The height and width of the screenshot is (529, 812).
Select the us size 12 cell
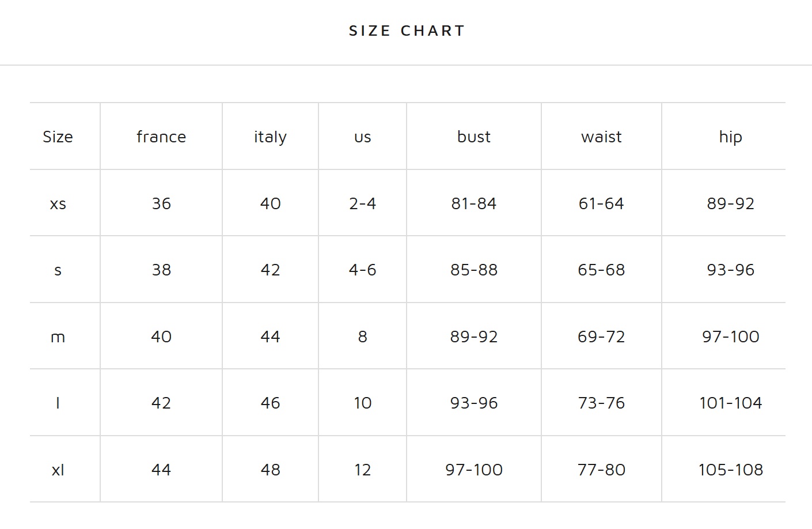pos(362,470)
